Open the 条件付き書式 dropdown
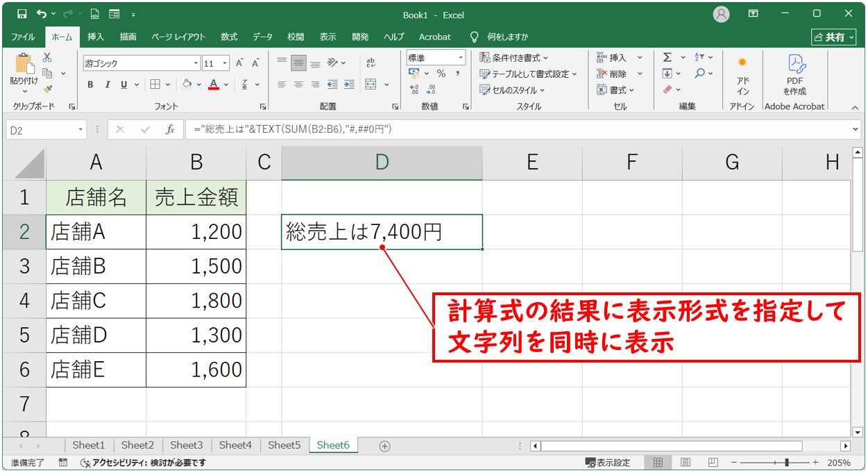This screenshot has width=868, height=473. point(513,58)
